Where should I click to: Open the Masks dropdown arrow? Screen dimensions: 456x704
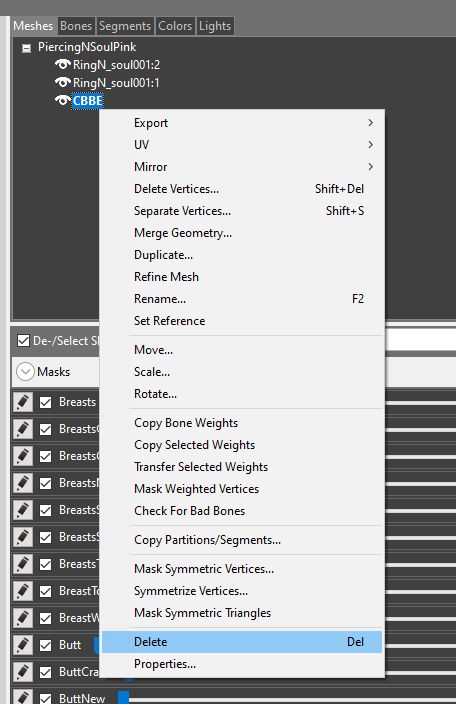coord(25,372)
